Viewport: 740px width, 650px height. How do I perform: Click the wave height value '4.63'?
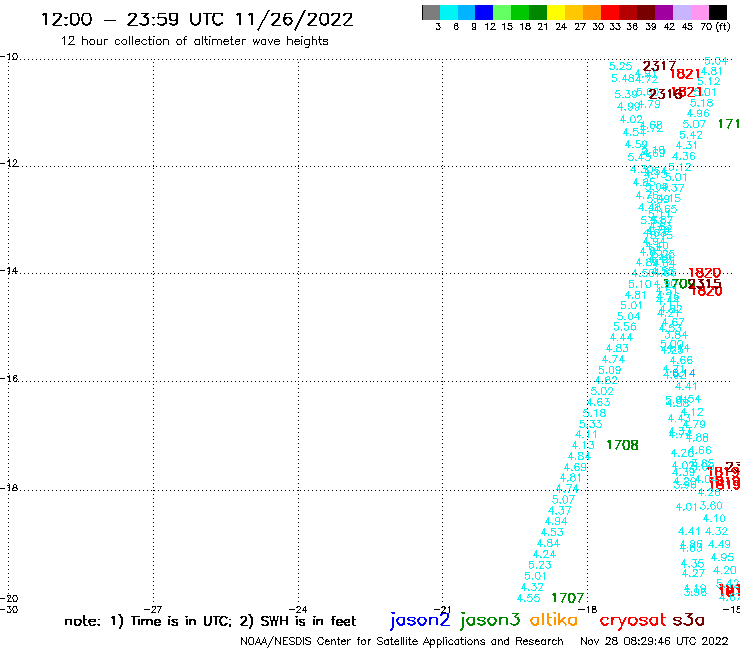(598, 402)
